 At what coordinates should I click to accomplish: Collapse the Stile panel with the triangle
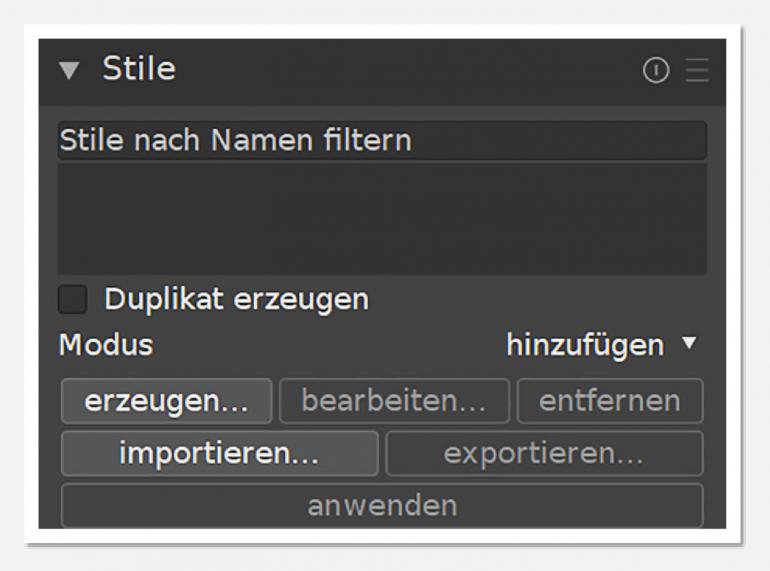coord(68,71)
